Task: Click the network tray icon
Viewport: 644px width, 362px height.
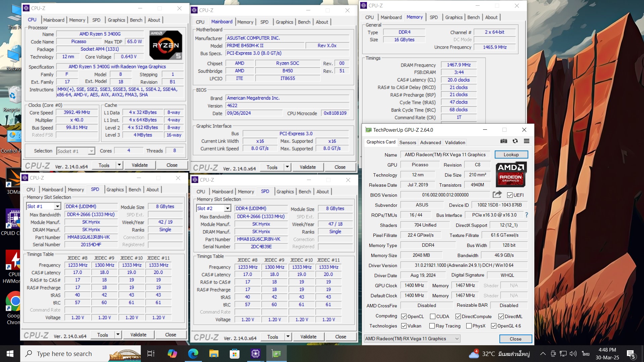Action: (x=563, y=354)
